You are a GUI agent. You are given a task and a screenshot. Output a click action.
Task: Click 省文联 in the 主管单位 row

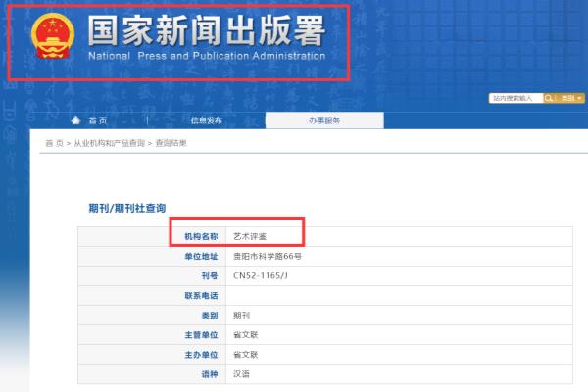point(246,334)
